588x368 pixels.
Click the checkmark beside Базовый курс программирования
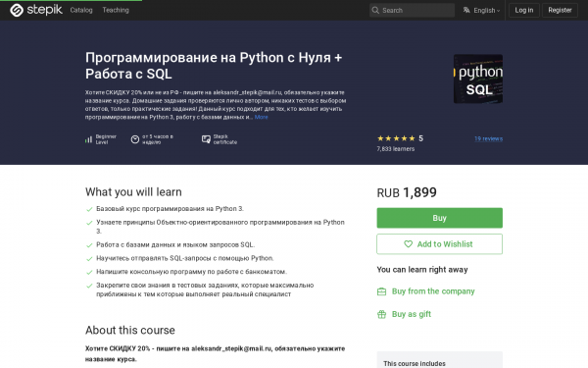89,210
